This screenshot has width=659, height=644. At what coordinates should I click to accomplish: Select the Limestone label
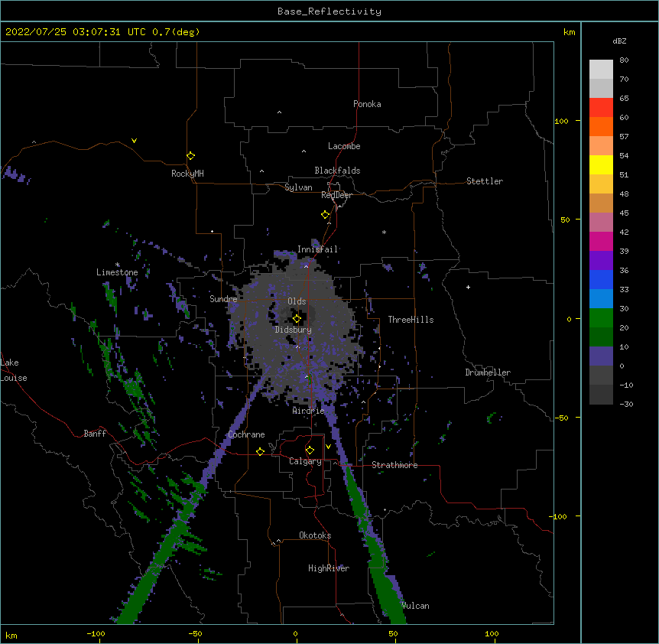click(x=117, y=272)
